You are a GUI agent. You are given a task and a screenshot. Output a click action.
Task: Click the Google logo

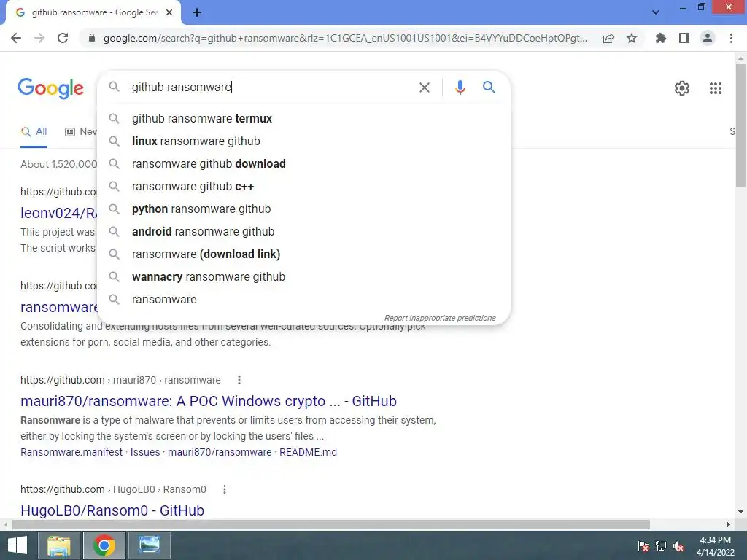pos(50,88)
